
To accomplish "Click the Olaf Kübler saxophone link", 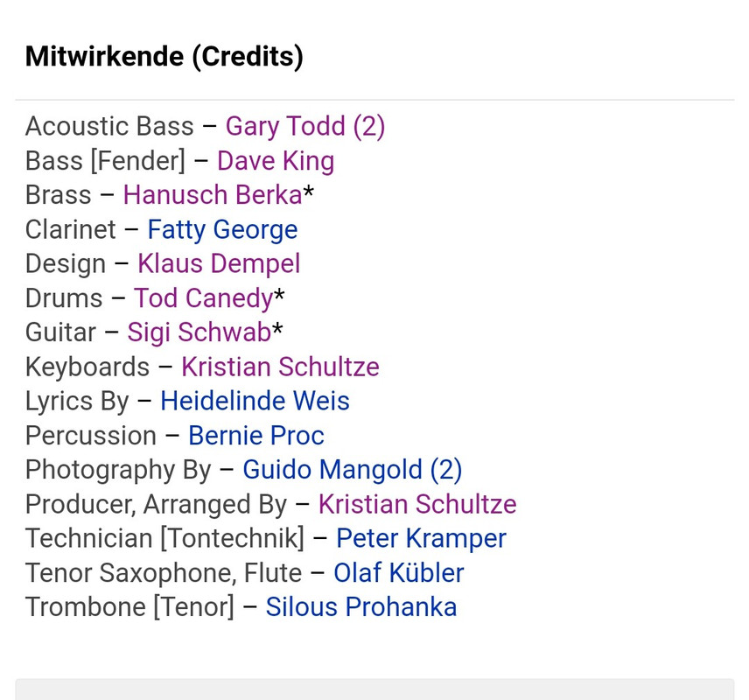I will (398, 573).
